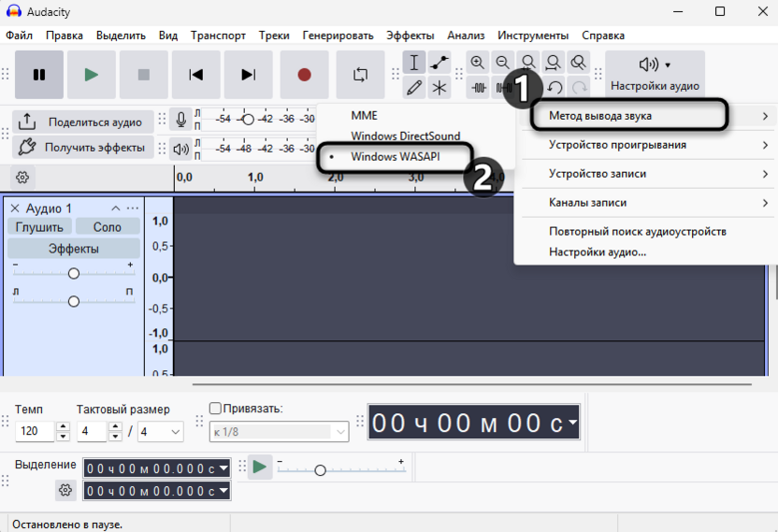Open the Правка menu
778x532 pixels.
[65, 36]
